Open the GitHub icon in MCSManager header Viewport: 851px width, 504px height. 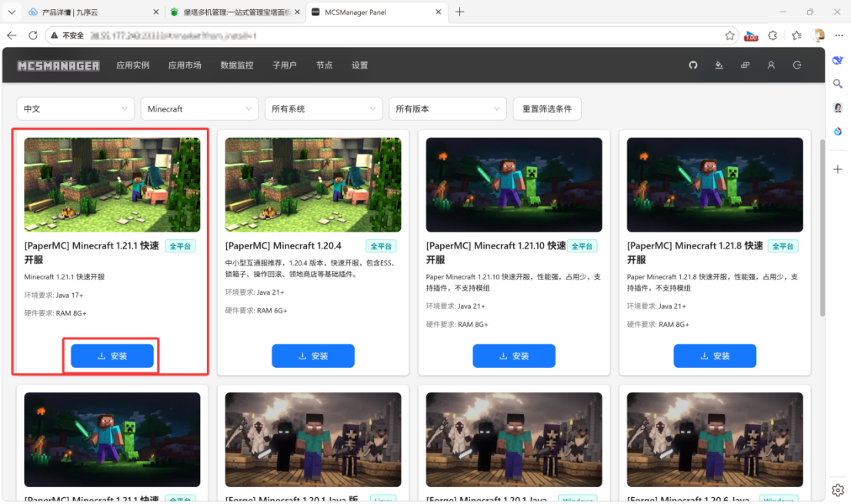tap(693, 65)
